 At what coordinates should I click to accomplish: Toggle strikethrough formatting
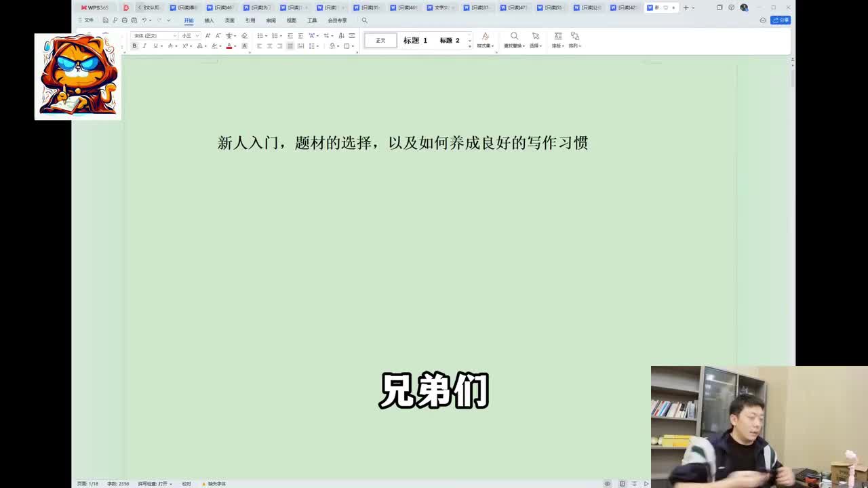170,46
